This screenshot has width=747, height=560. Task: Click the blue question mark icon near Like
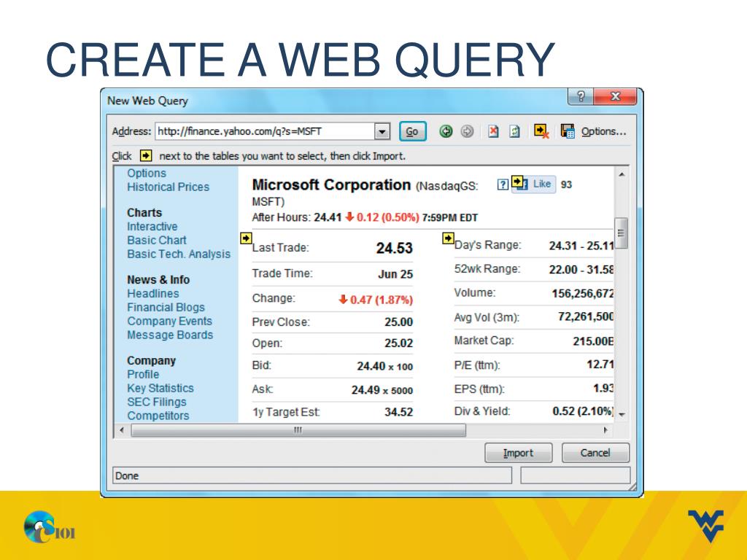pos(503,184)
